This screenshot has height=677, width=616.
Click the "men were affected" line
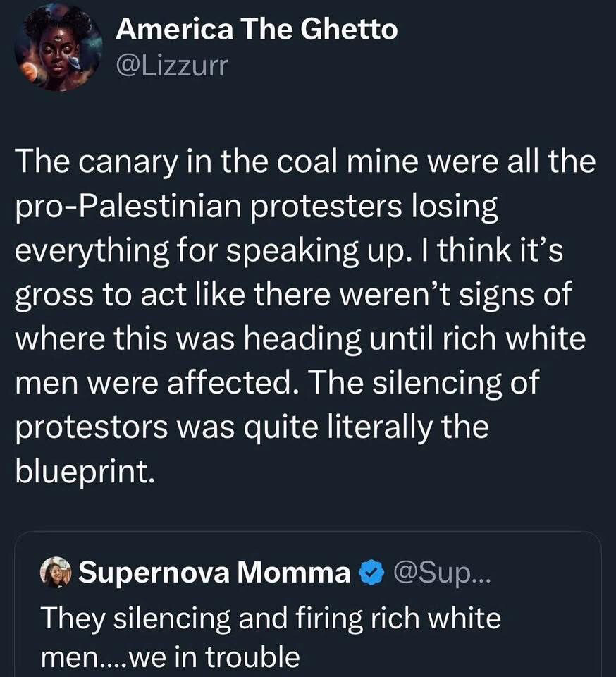[x=162, y=383]
